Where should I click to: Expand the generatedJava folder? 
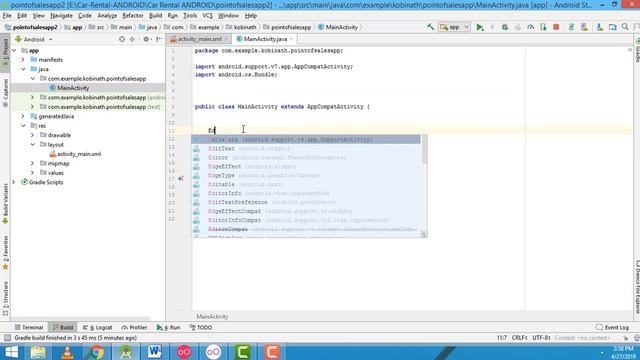pos(23,116)
